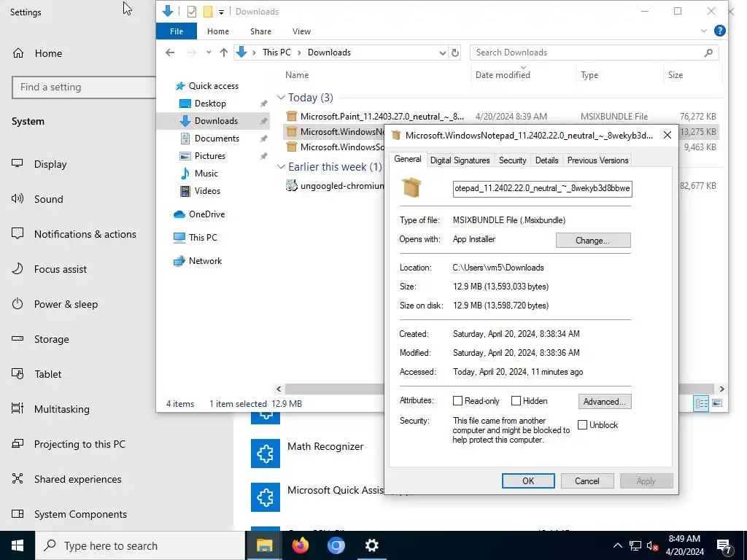Open the Previous Versions tab

coord(597,160)
